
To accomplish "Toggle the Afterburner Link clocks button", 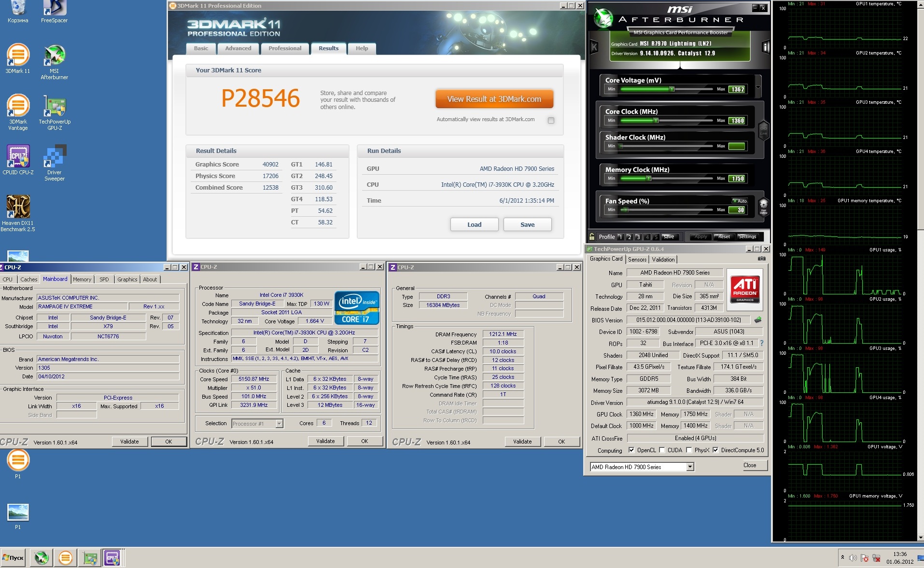I will pyautogui.click(x=763, y=130).
